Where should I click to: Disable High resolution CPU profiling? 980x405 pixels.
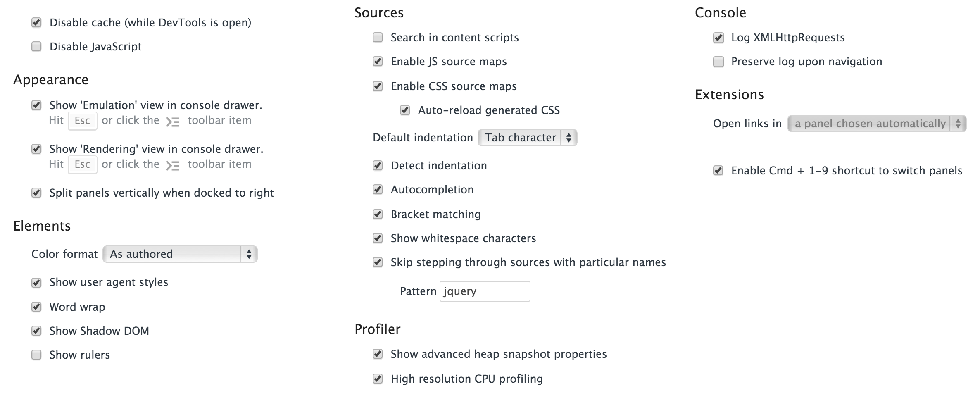378,379
